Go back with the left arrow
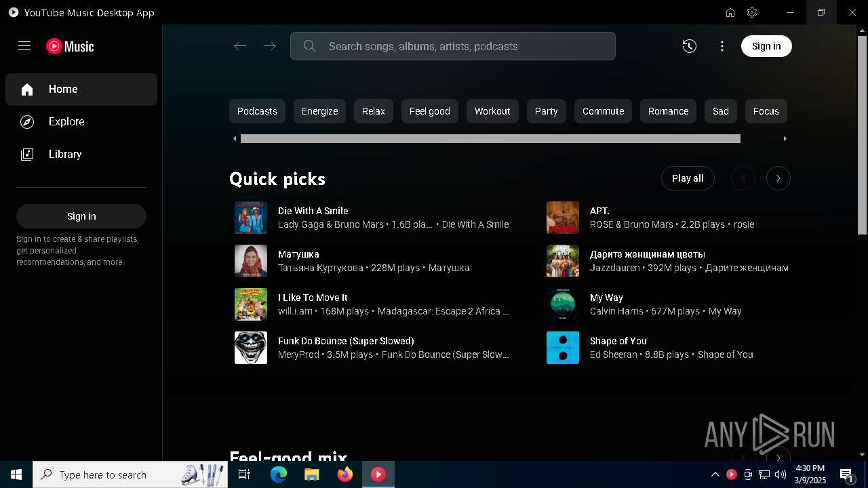 240,46
